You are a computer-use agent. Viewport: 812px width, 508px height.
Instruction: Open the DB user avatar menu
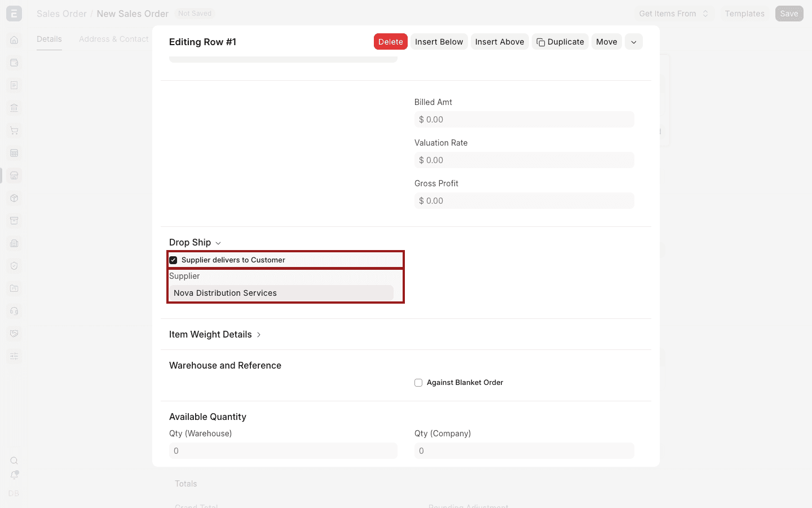point(14,493)
